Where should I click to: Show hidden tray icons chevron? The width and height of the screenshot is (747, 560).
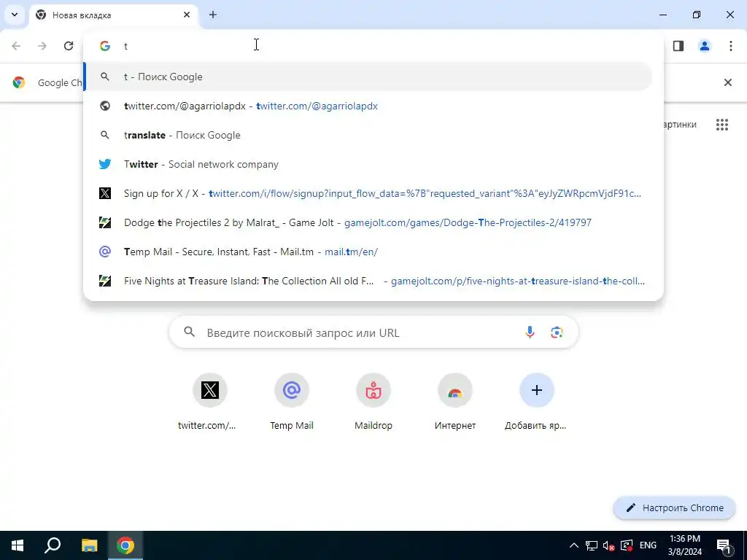point(574,545)
